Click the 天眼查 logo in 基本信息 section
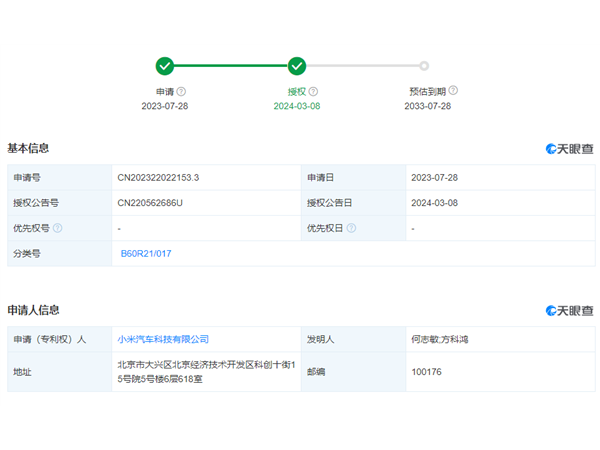This screenshot has width=600, height=450. [569, 149]
